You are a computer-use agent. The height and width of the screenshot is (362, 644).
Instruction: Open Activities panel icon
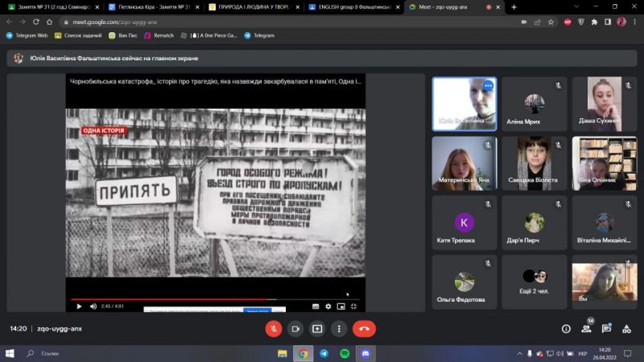point(626,329)
